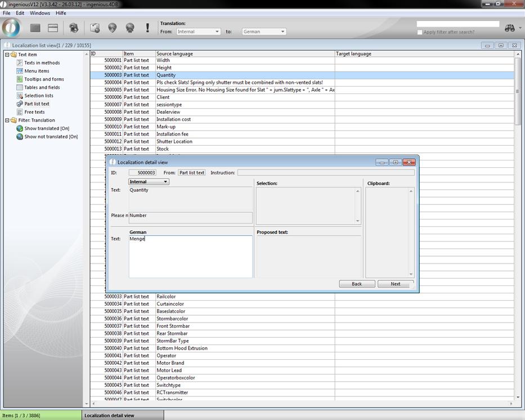Click the Back button
The width and height of the screenshot is (525, 420).
pos(357,284)
